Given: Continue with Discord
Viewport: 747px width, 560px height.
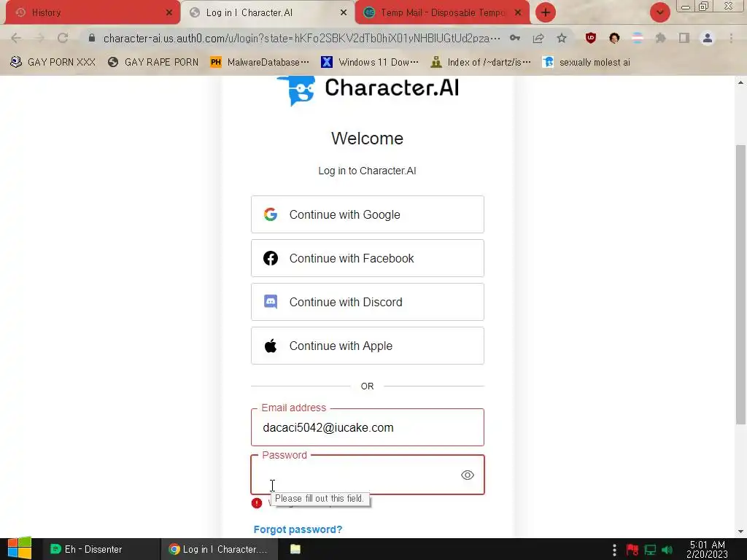Looking at the screenshot, I should tap(368, 302).
